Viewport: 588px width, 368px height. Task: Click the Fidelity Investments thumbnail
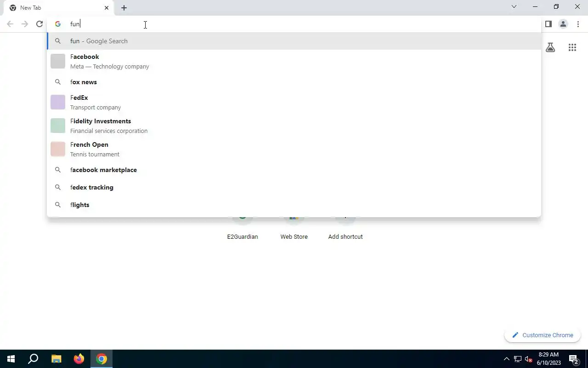[58, 126]
